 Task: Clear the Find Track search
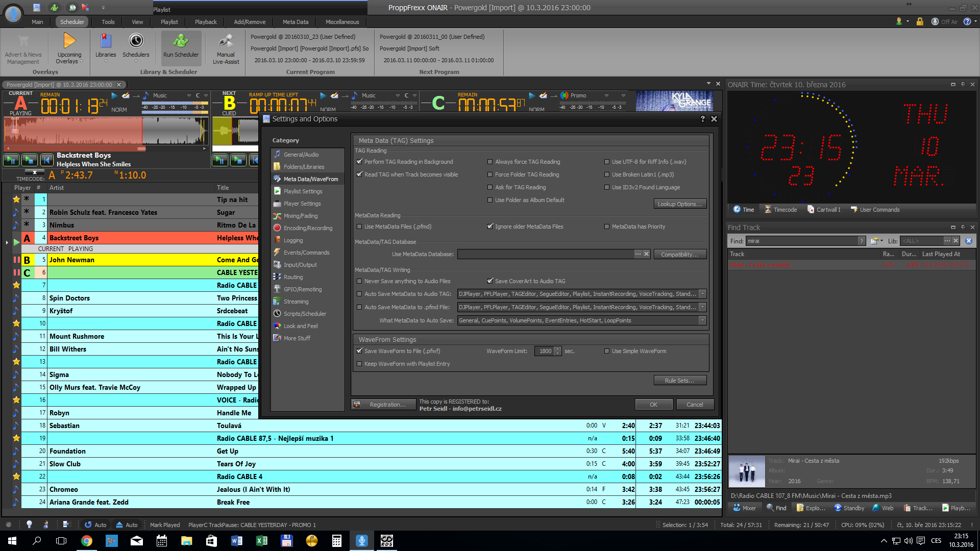(969, 241)
